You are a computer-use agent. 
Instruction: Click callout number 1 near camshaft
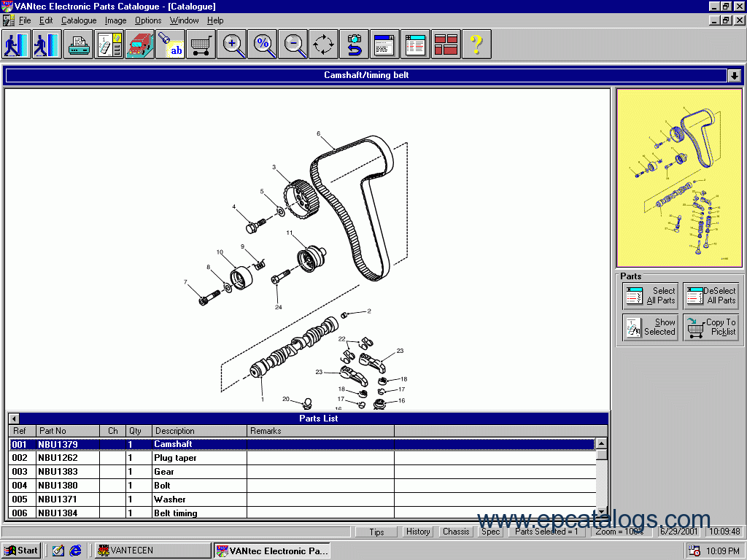click(262, 400)
